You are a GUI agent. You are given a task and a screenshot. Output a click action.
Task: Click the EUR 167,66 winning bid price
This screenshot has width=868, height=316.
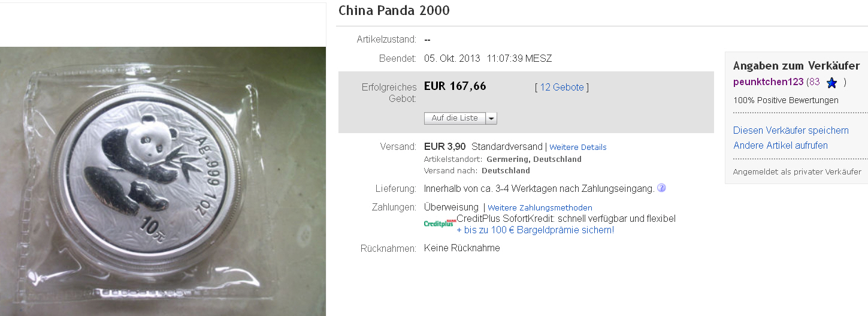455,86
